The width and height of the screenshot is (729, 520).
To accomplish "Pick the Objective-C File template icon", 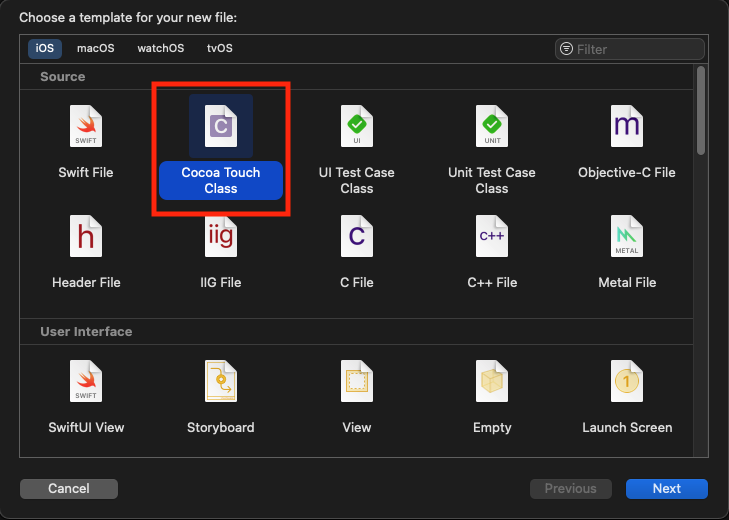I will tap(627, 126).
